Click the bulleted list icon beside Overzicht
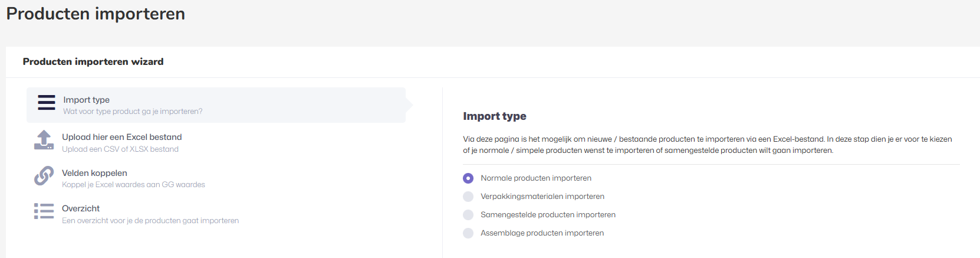Screen dimensions: 980x258 pos(44,211)
